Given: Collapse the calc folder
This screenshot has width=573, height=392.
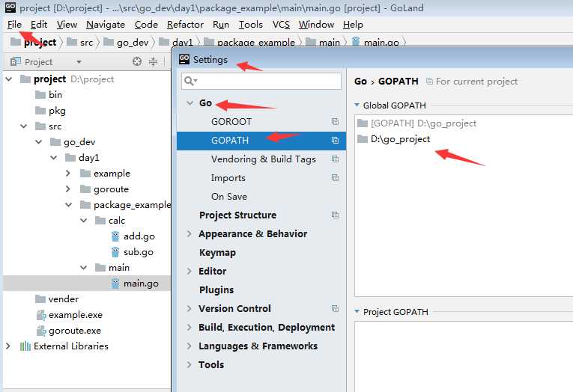Looking at the screenshot, I should 84,221.
